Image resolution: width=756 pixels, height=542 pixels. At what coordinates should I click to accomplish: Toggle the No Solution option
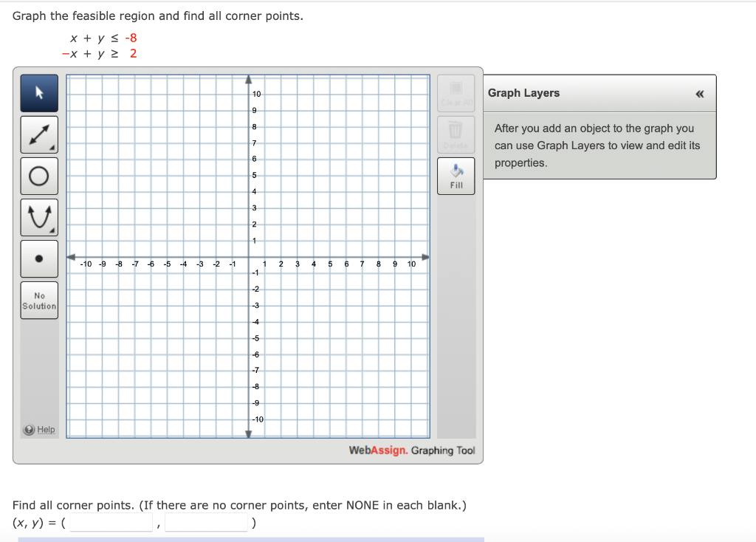(x=39, y=300)
